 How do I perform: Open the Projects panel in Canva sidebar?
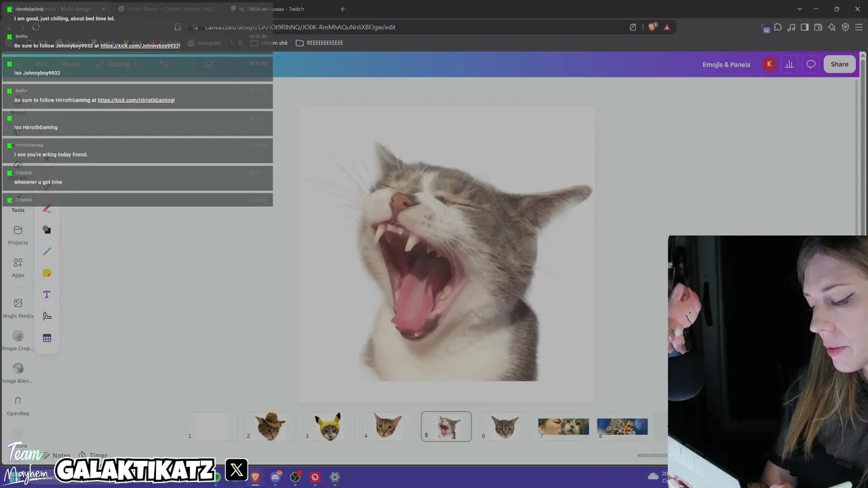(18, 235)
